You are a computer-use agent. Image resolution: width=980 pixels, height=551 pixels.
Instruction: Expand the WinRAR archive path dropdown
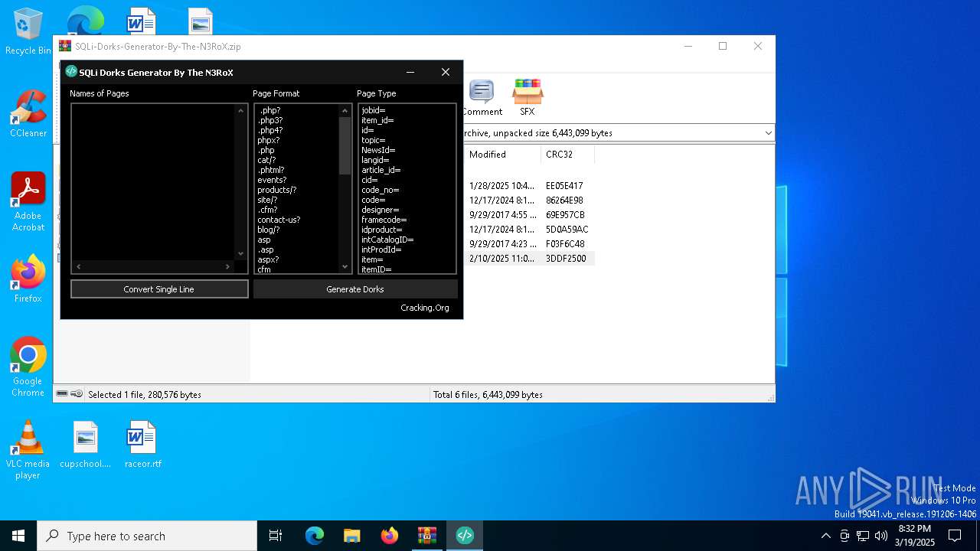pos(769,133)
